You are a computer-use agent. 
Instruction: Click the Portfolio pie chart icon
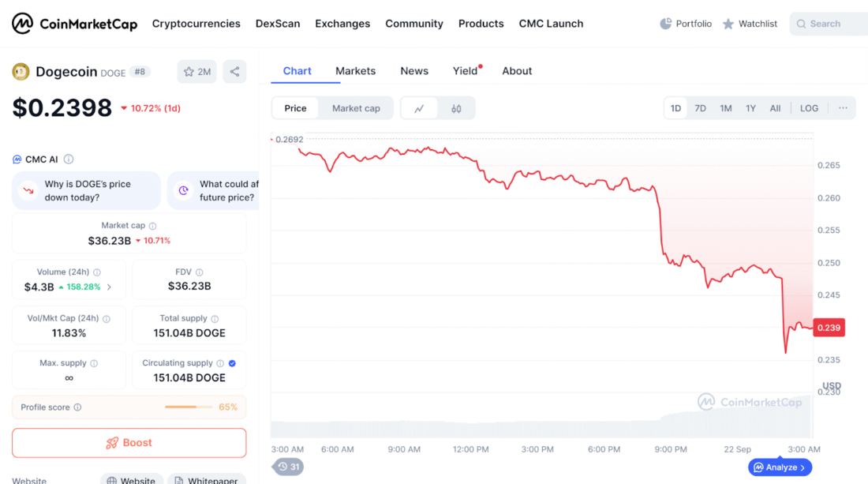click(x=665, y=24)
